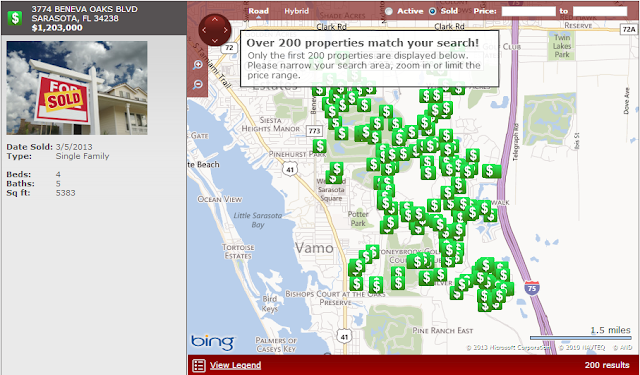Pan the map left with the left arrow

coord(204,30)
